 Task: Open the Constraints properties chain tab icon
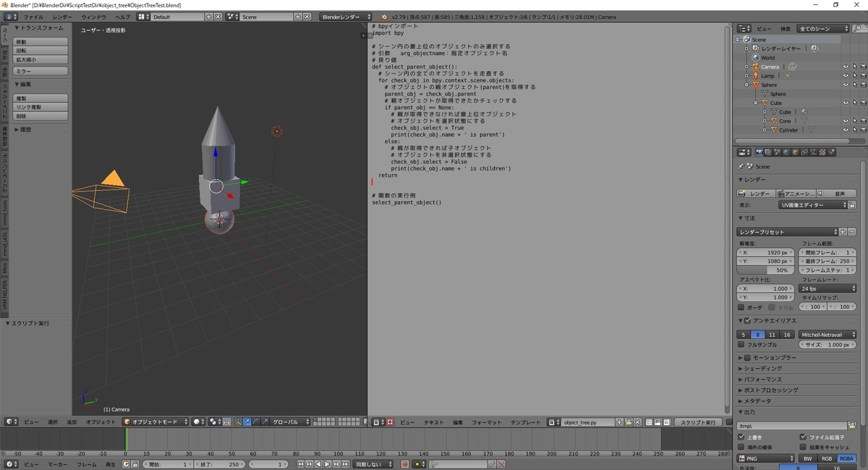tap(804, 153)
